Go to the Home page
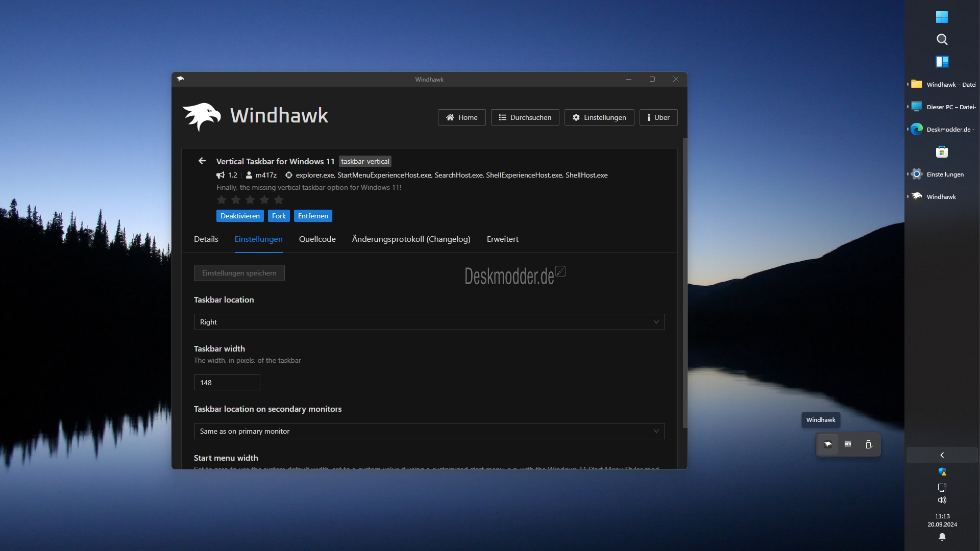980x551 pixels. pyautogui.click(x=462, y=117)
